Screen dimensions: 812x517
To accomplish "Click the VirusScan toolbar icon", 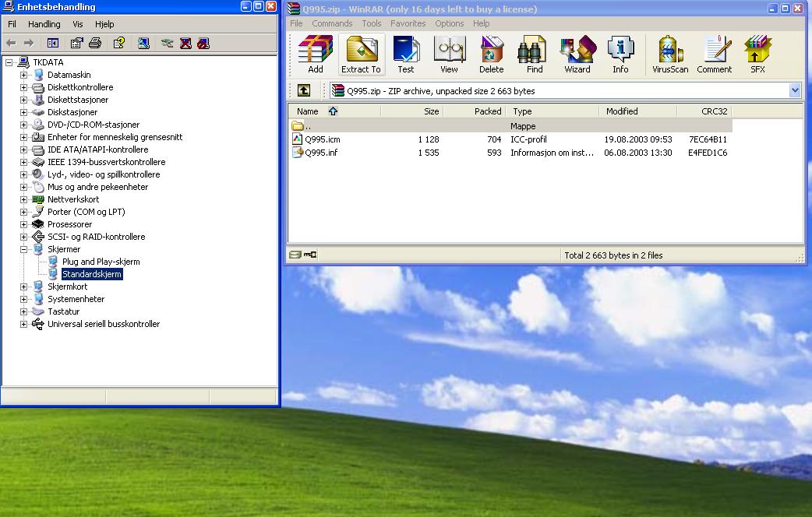I will coord(670,55).
